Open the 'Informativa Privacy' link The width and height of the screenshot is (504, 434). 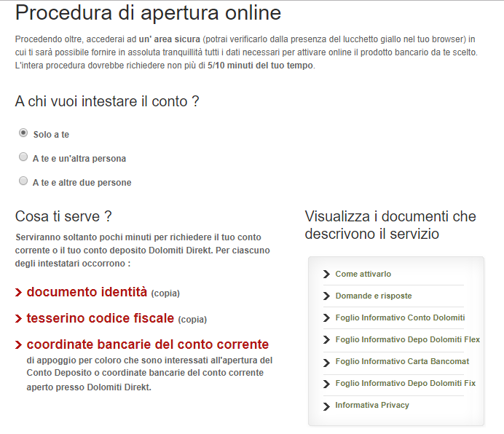click(x=371, y=405)
